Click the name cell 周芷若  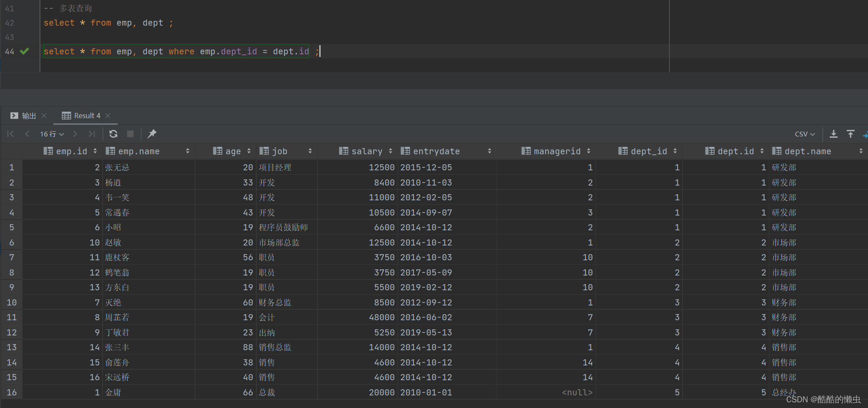coord(149,317)
